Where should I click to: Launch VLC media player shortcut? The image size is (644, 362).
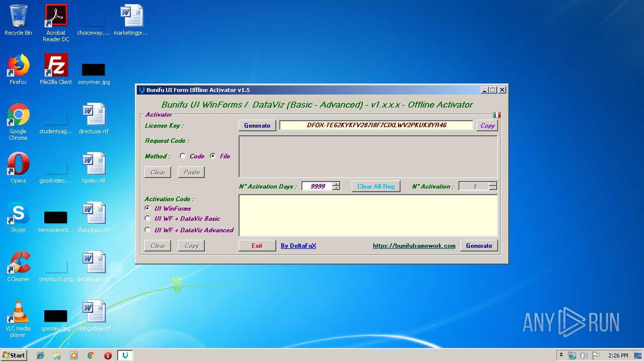pos(18,319)
